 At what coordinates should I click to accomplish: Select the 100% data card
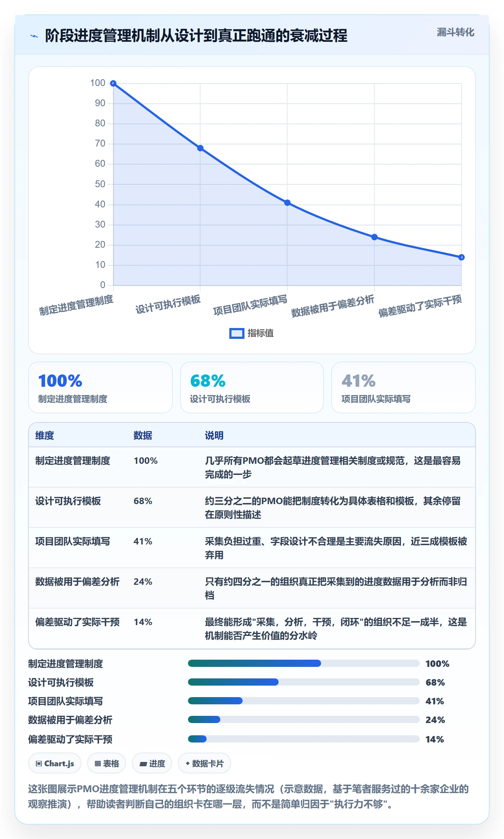coord(100,387)
